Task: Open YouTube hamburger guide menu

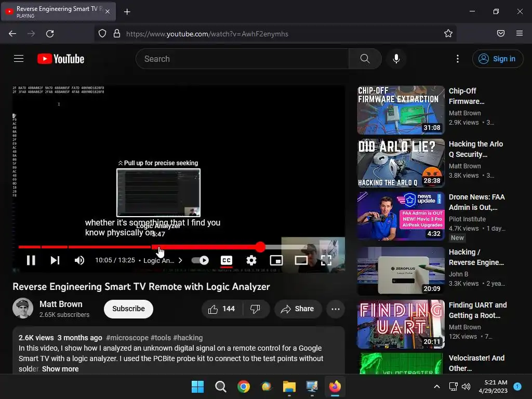Action: click(x=19, y=59)
